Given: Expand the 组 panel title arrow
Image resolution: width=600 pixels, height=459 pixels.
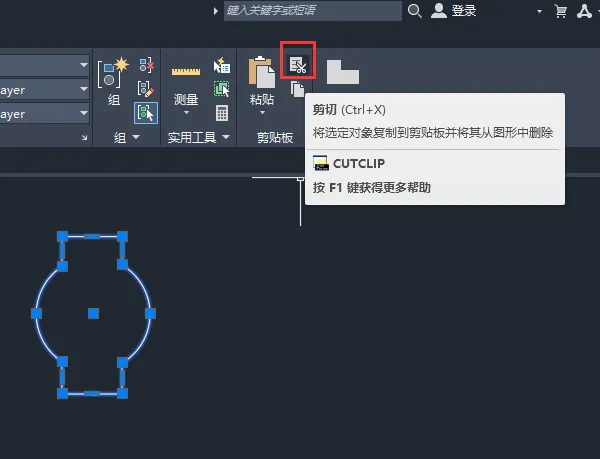Looking at the screenshot, I should pos(136,137).
